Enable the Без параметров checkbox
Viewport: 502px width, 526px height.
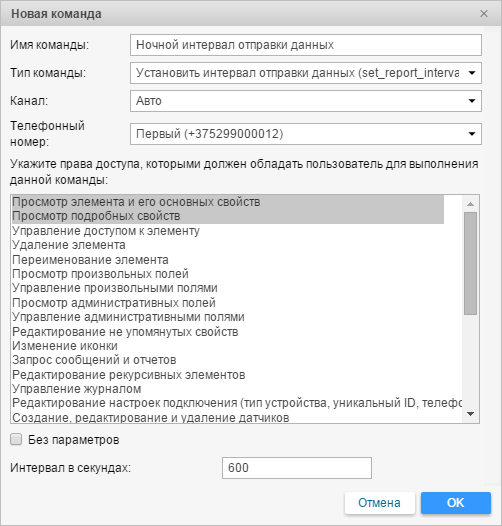(16, 439)
